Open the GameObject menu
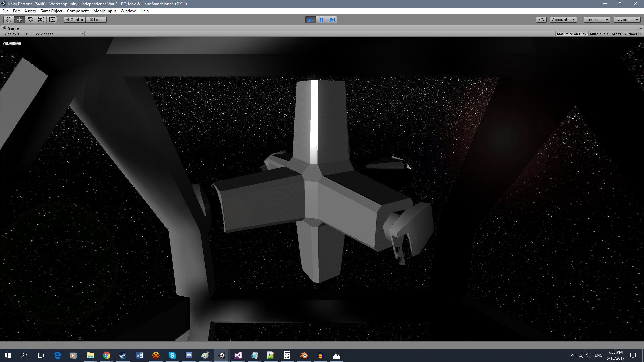644x362 pixels. click(x=51, y=11)
